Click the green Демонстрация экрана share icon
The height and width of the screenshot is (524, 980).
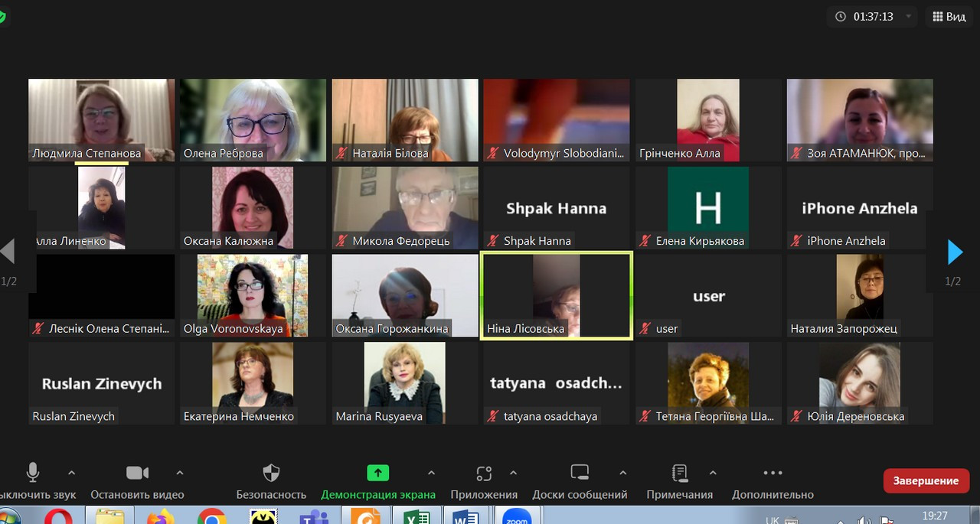point(378,473)
